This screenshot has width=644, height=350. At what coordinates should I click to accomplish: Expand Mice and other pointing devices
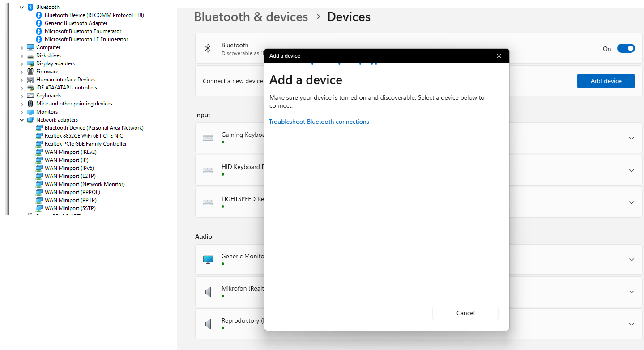21,104
